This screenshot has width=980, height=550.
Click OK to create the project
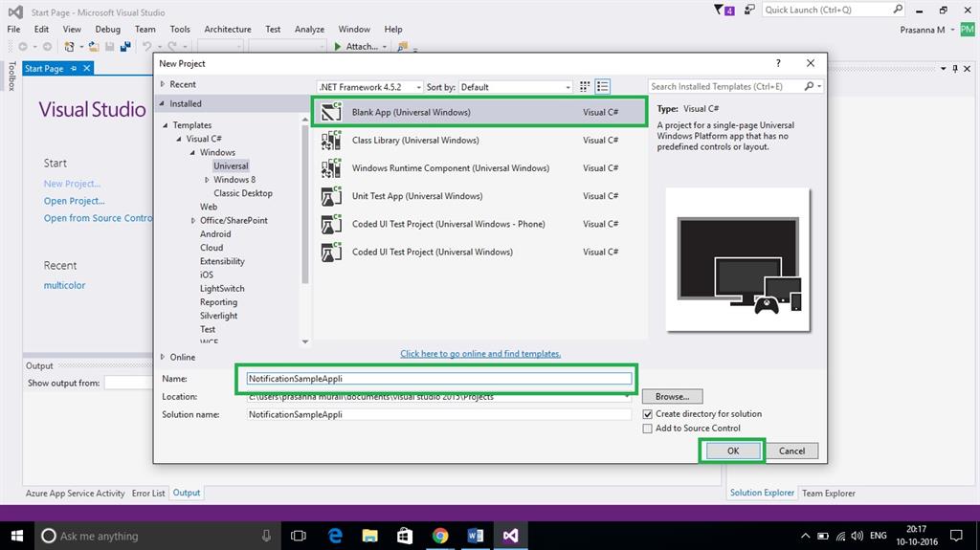(732, 451)
